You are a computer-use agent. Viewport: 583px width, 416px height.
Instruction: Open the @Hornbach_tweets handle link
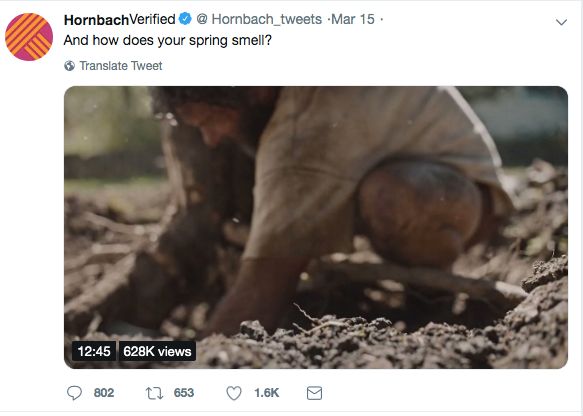point(259,19)
